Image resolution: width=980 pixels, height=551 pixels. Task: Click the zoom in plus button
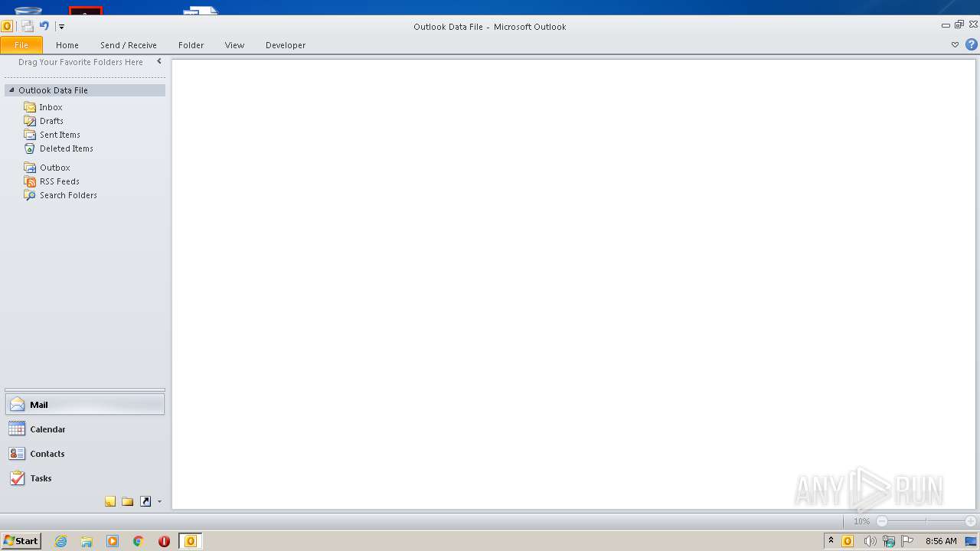point(971,521)
